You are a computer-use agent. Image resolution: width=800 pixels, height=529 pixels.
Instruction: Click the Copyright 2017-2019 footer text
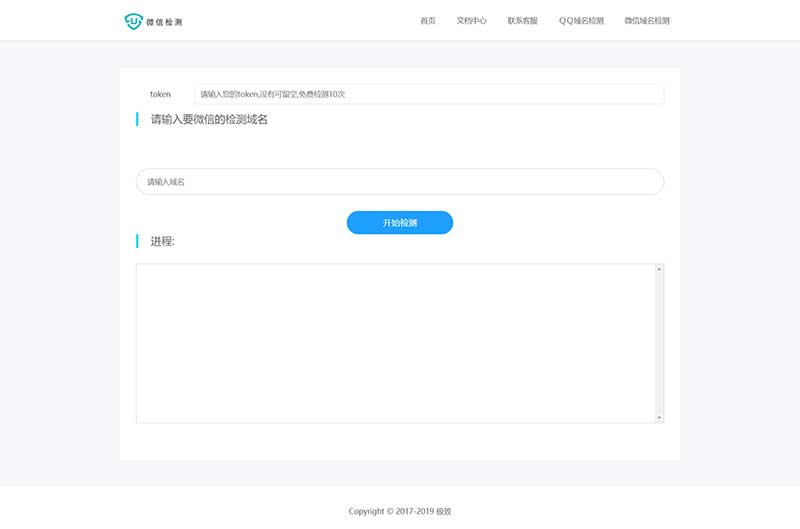[x=400, y=511]
